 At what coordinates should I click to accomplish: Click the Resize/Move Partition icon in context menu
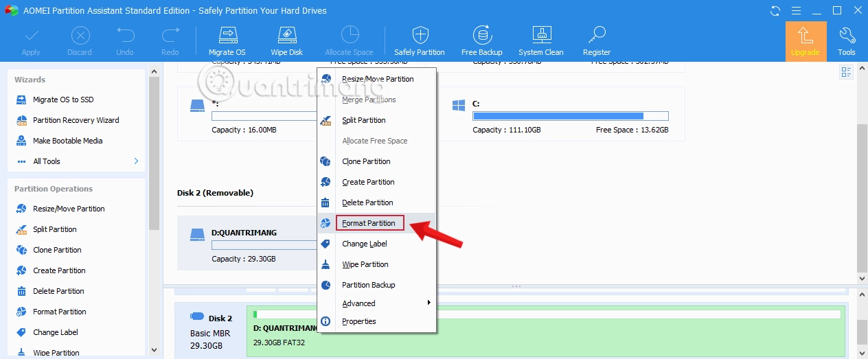click(326, 79)
